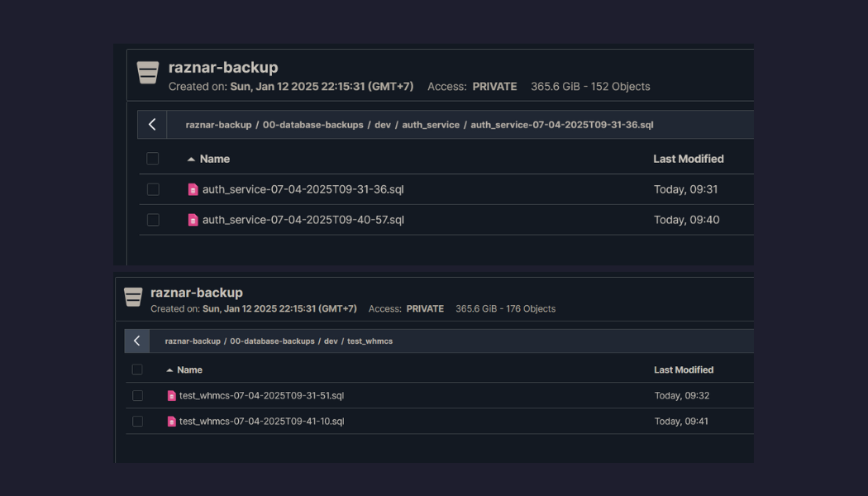Open file test_whmcs-07-04-2025T09-41-10.sql
The width and height of the screenshot is (868, 496).
261,422
